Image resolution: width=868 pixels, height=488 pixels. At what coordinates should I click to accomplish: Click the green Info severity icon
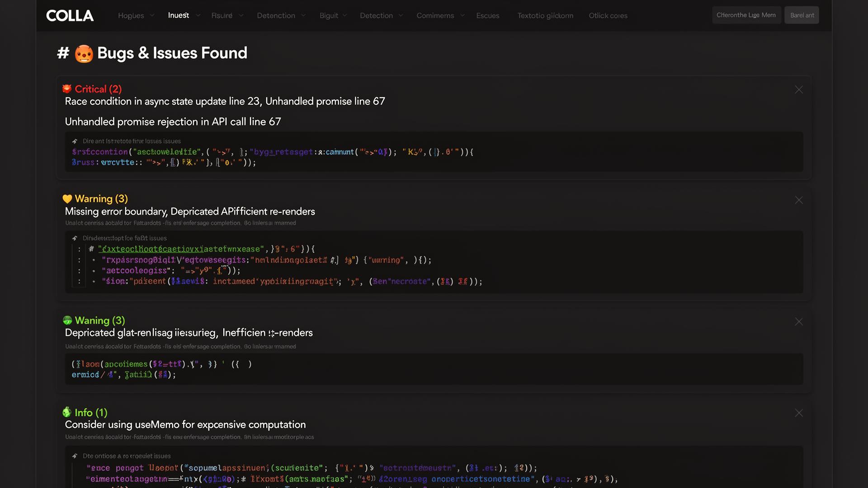tap(67, 412)
